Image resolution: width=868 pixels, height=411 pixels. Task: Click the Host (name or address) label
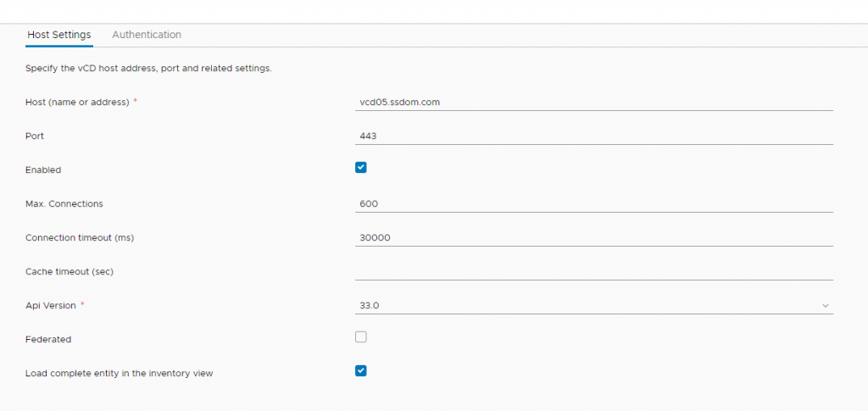tap(77, 103)
